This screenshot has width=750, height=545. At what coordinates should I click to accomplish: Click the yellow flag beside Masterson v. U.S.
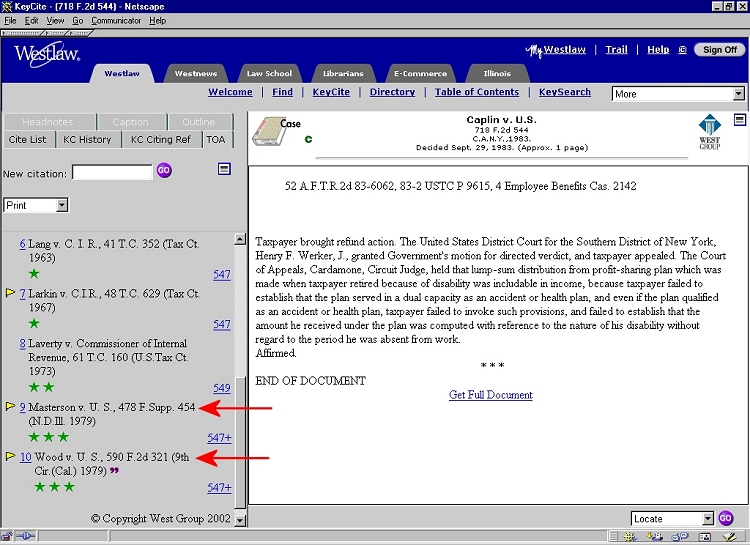tap(10, 407)
